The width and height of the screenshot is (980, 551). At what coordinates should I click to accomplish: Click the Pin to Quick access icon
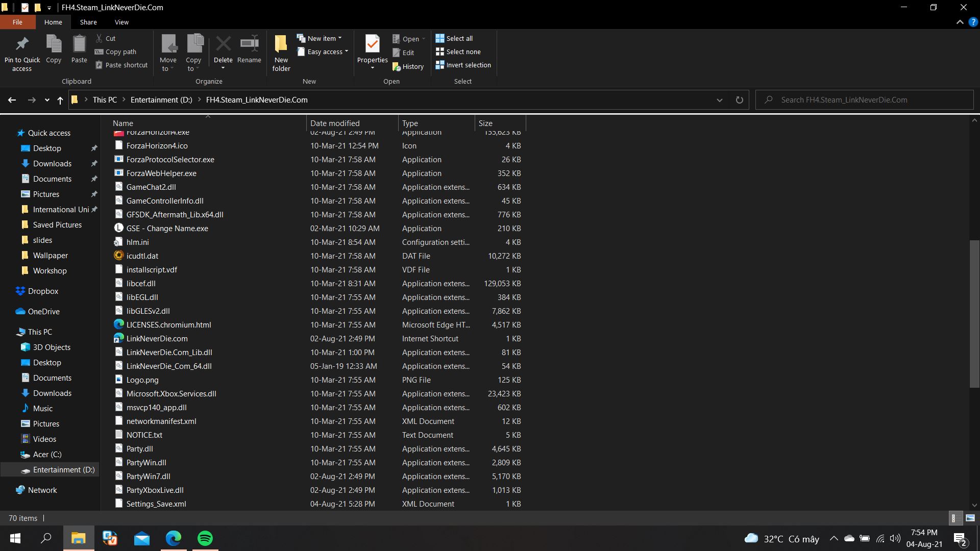pos(22,44)
